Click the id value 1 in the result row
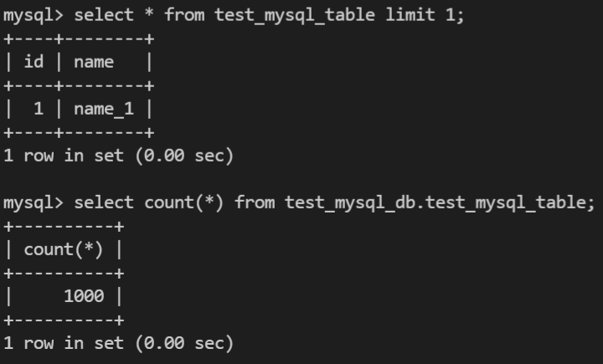This screenshot has height=364, width=603. [39, 109]
